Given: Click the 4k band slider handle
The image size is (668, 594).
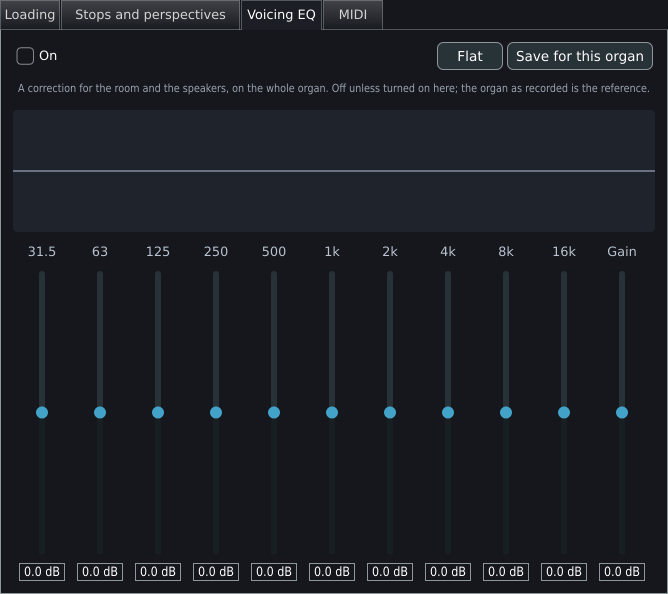Looking at the screenshot, I should tap(448, 412).
